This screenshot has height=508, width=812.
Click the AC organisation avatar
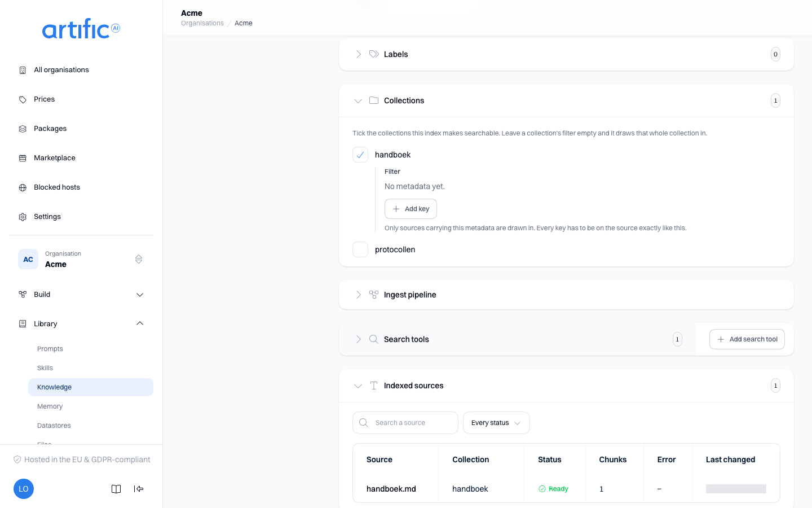28,259
